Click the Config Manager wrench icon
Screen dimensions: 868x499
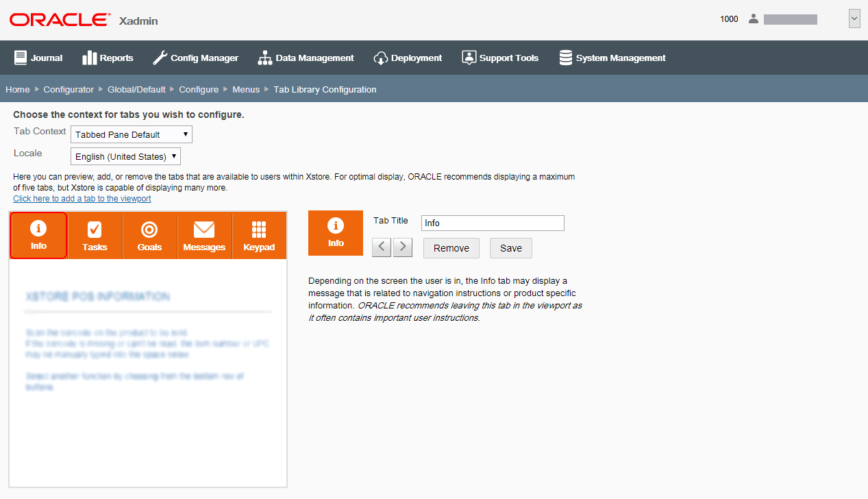(x=159, y=58)
